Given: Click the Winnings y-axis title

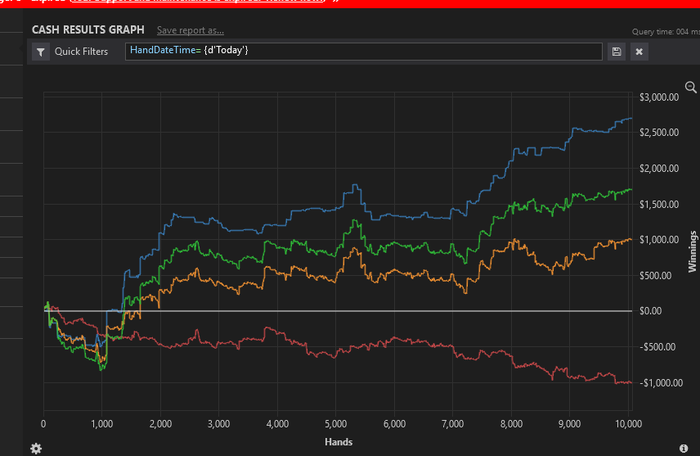Looking at the screenshot, I should point(692,251).
